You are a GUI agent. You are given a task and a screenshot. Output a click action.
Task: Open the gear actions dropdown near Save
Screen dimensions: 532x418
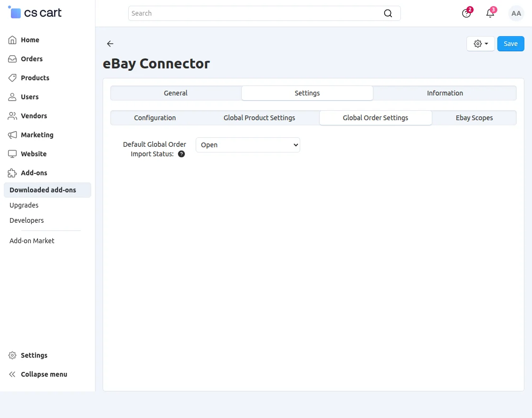480,44
